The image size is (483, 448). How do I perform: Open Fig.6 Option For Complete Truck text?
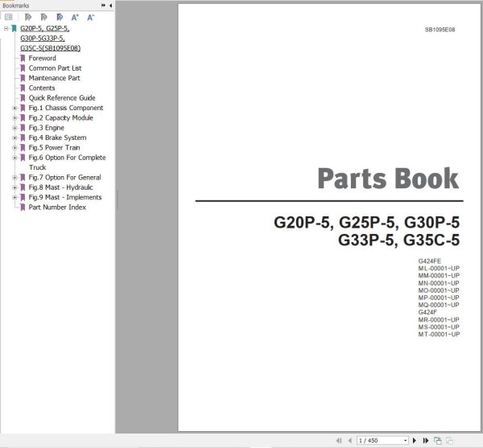click(67, 162)
